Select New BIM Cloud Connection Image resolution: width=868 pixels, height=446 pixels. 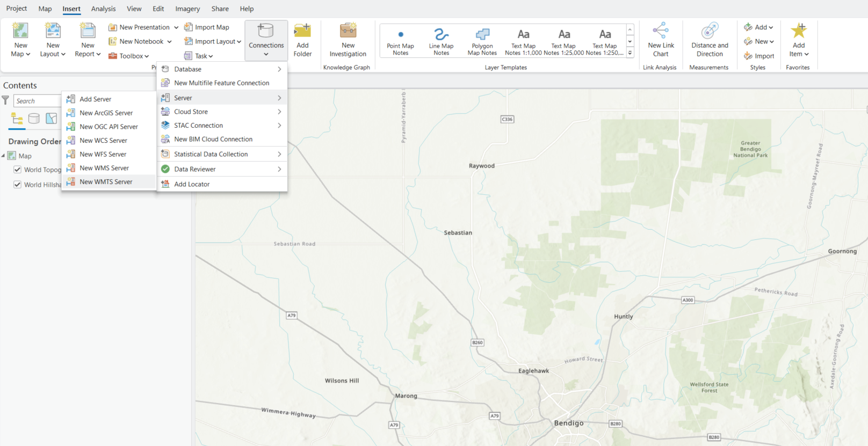click(x=222, y=139)
